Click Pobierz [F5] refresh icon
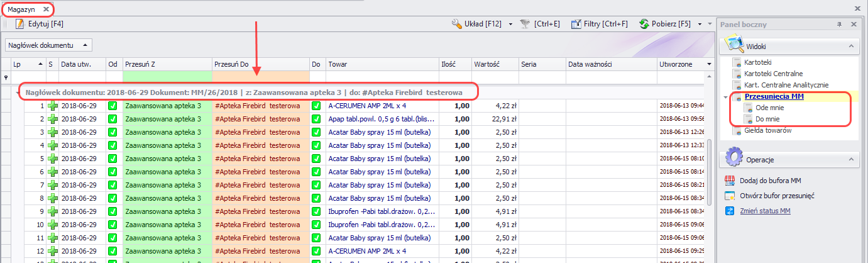The image size is (868, 263). 644,24
